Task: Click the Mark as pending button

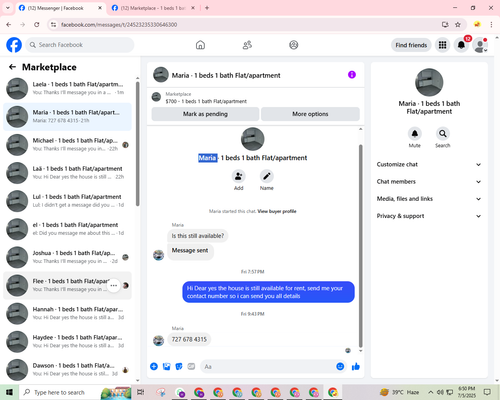Action: 205,114
